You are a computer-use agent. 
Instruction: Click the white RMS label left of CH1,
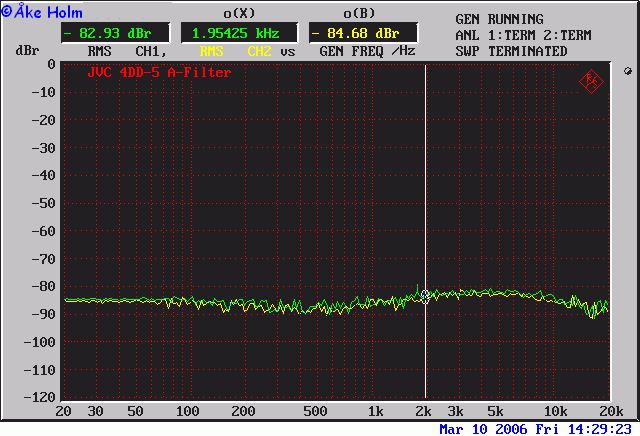pos(99,51)
